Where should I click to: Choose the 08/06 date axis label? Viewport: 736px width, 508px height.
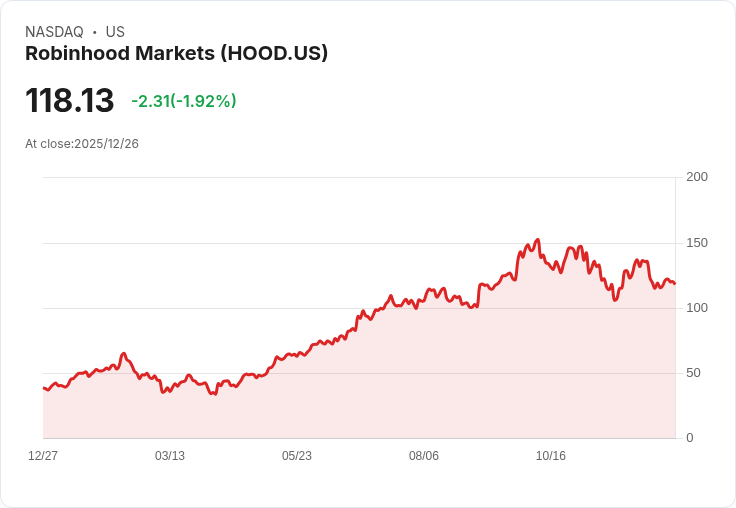point(424,456)
